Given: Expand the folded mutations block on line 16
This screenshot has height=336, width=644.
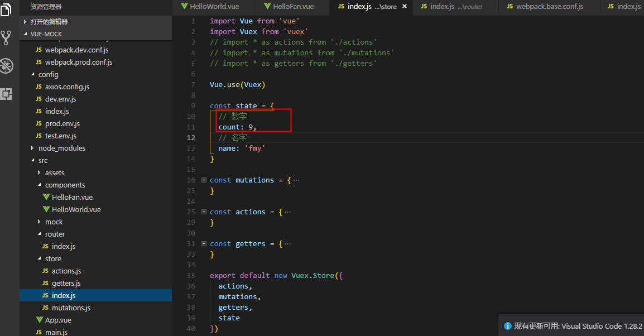Looking at the screenshot, I should [x=204, y=180].
